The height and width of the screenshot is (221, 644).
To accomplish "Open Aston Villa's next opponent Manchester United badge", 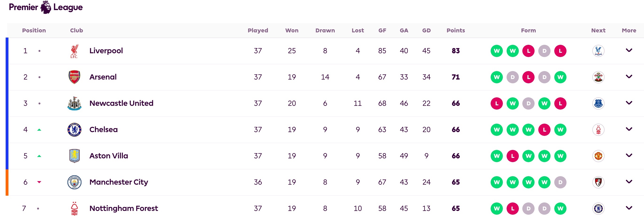I will click(x=598, y=156).
